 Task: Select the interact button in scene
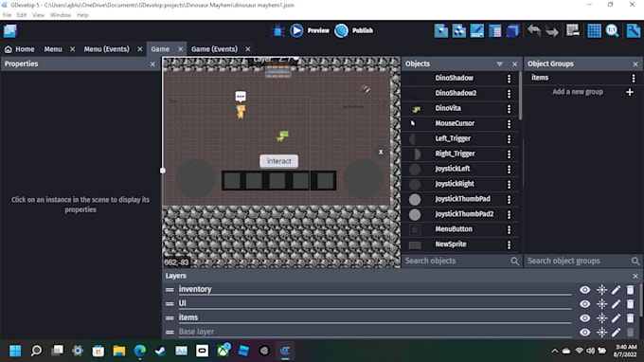[x=278, y=161]
